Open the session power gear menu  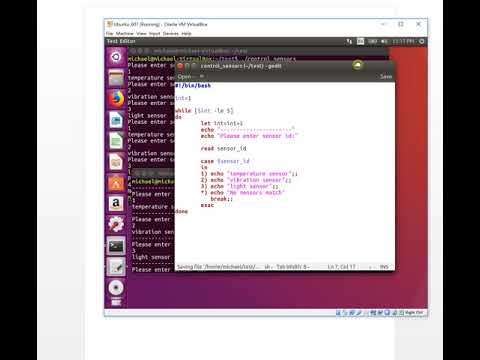pyautogui.click(x=422, y=41)
